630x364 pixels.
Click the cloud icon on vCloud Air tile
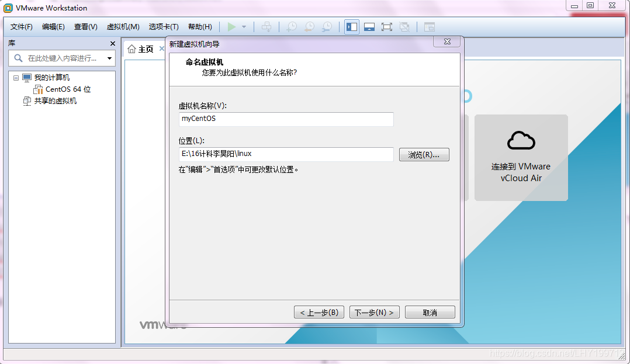521,140
